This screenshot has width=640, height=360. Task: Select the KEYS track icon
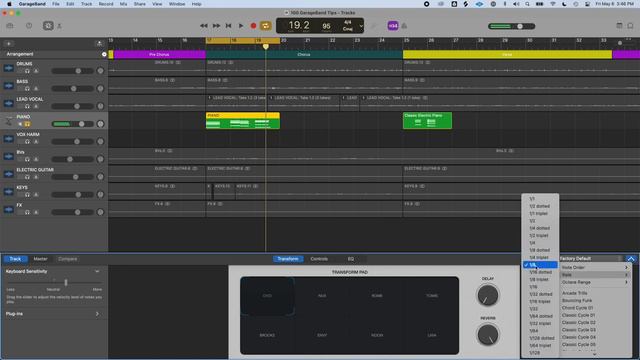[x=9, y=192]
